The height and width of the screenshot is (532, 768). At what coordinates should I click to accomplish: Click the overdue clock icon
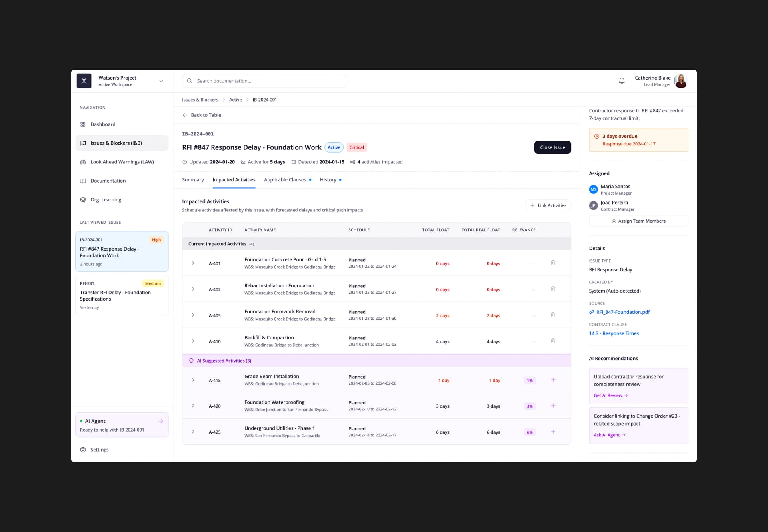(597, 136)
